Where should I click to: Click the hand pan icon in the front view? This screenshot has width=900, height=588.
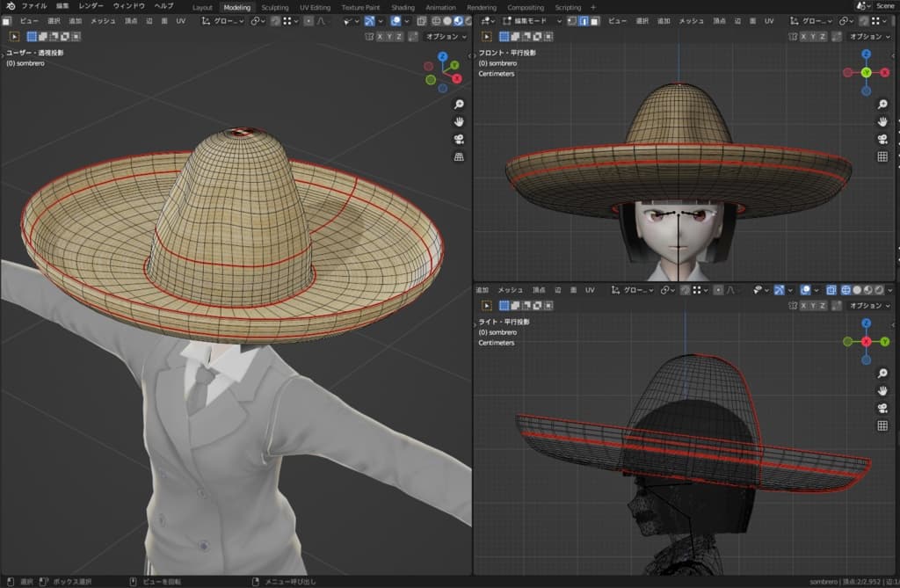pyautogui.click(x=882, y=121)
